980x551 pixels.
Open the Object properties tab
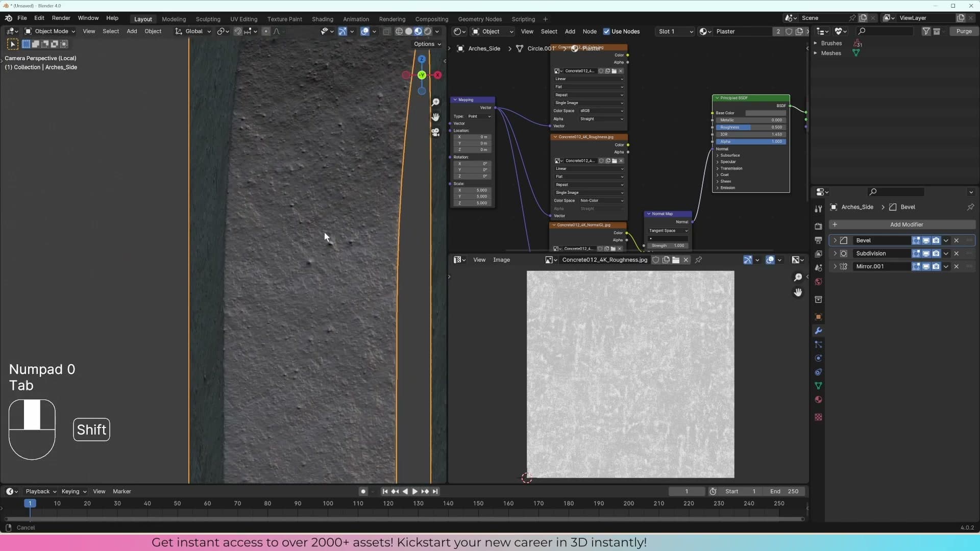pyautogui.click(x=818, y=317)
